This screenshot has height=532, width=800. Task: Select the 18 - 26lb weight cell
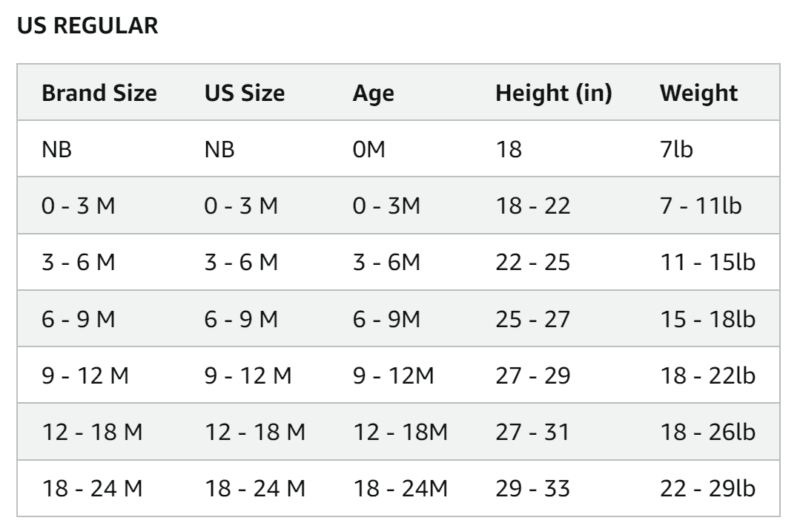706,432
